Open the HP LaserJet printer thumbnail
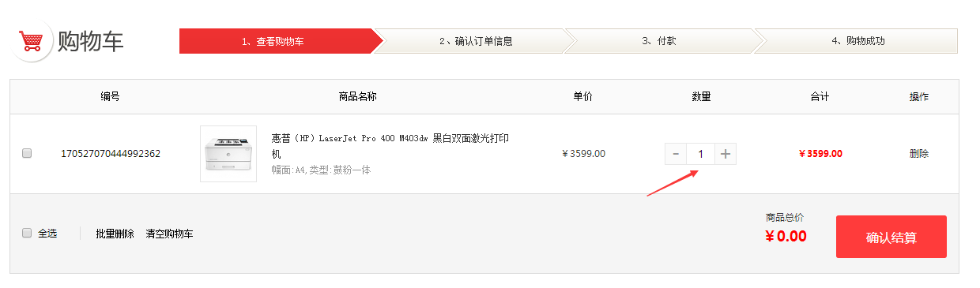The height and width of the screenshot is (288, 980). click(x=228, y=154)
